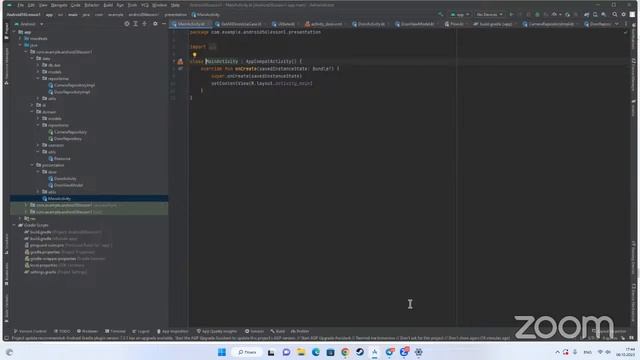The image size is (640, 360).
Task: Switch to the build.gradle (:app) editor tab
Action: point(493,24)
